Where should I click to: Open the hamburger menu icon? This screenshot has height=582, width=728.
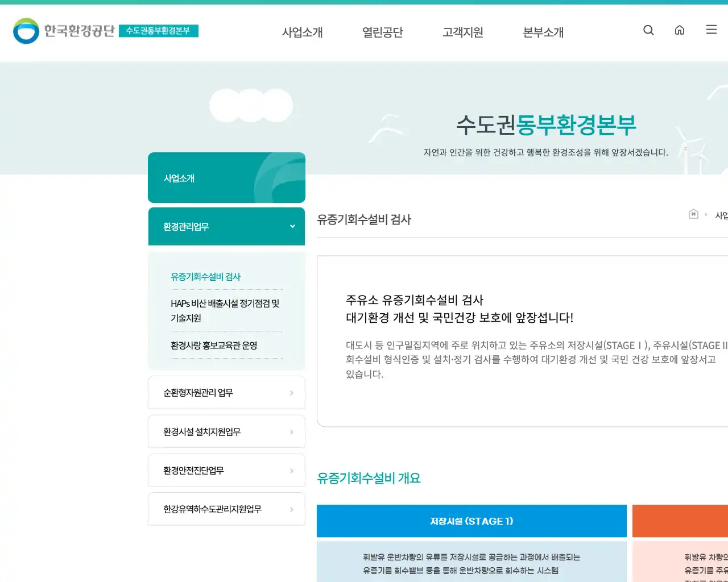point(711,30)
